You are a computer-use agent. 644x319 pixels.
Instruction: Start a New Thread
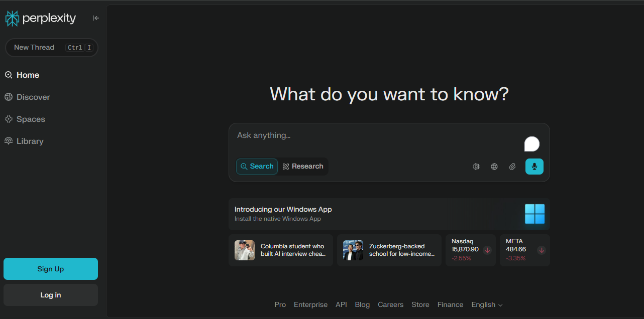pyautogui.click(x=51, y=48)
